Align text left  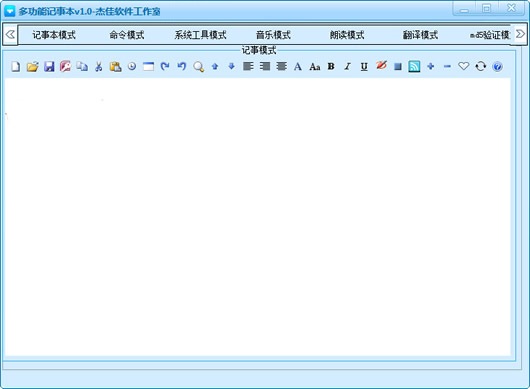tap(248, 66)
